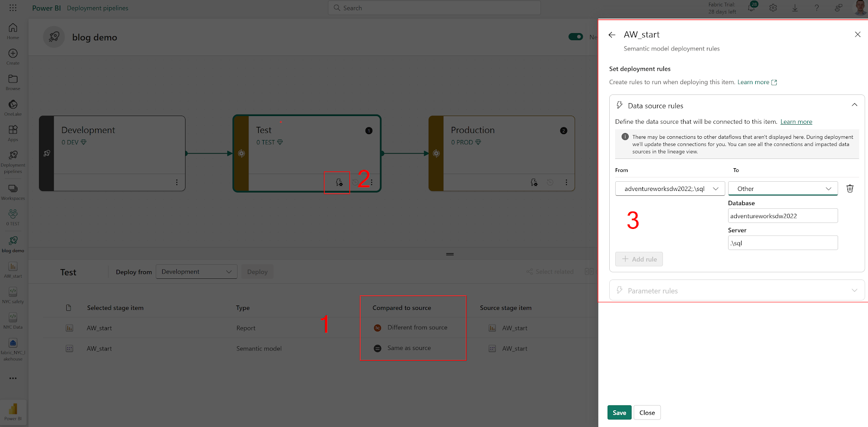Open fabric_NYC_lakehouse item in sidebar
Screen dimensions: 868x427
13,349
